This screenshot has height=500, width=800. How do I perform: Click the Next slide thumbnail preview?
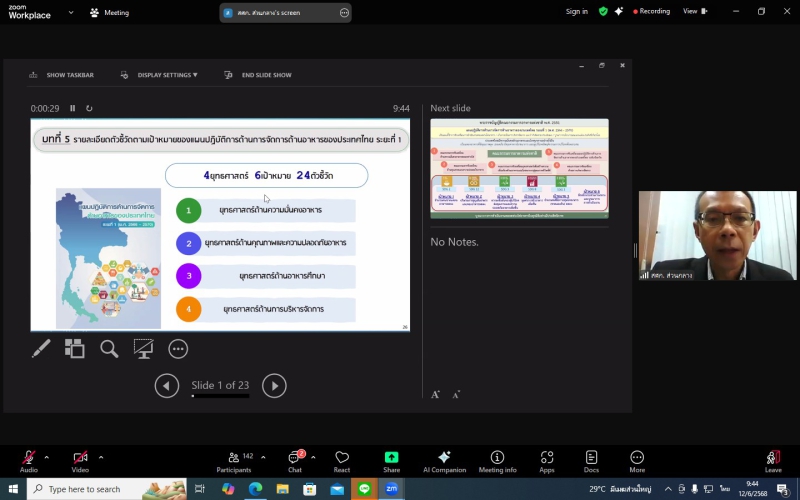tap(519, 168)
